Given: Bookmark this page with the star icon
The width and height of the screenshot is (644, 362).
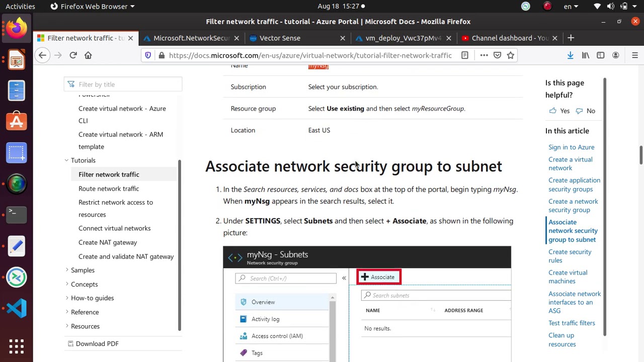Looking at the screenshot, I should 511,55.
